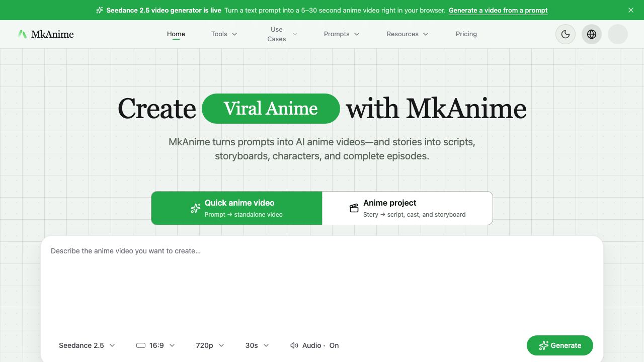Click the MkAnime brand name
Image resolution: width=644 pixels, height=362 pixels.
pyautogui.click(x=52, y=34)
